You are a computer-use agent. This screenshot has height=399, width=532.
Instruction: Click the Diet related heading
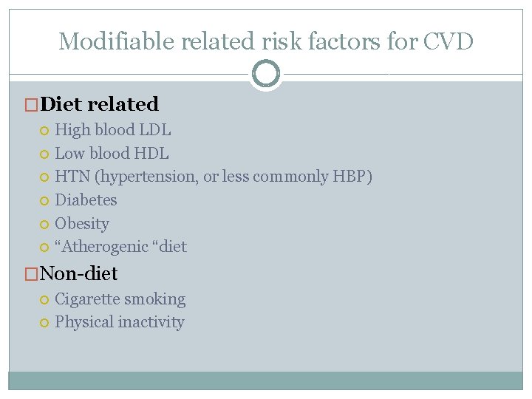coord(99,104)
